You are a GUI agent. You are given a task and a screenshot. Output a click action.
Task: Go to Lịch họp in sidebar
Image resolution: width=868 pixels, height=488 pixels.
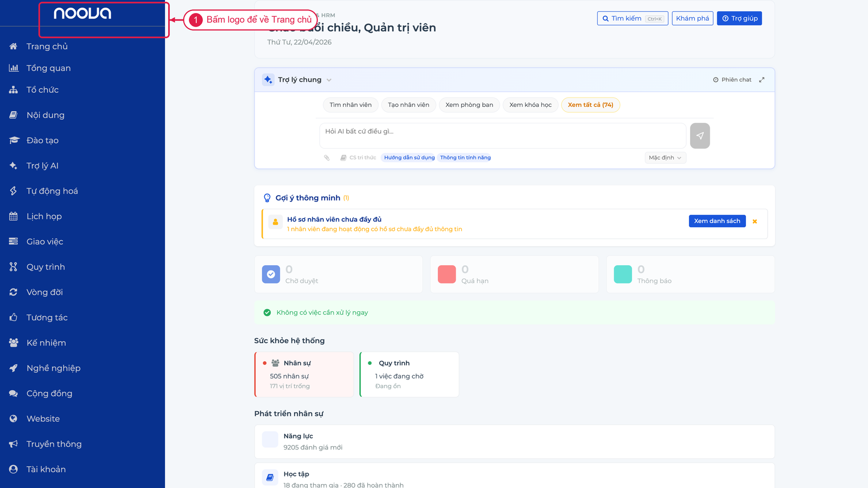(43, 216)
